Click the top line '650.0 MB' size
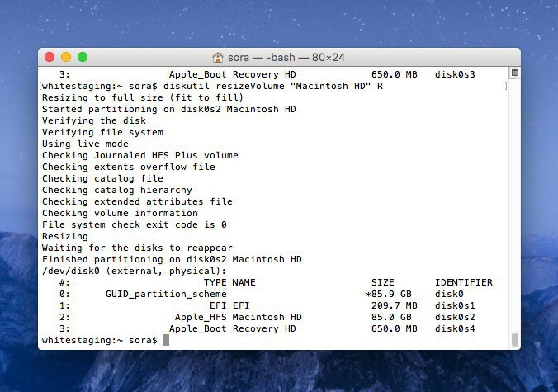The height and width of the screenshot is (392, 558). 395,74
